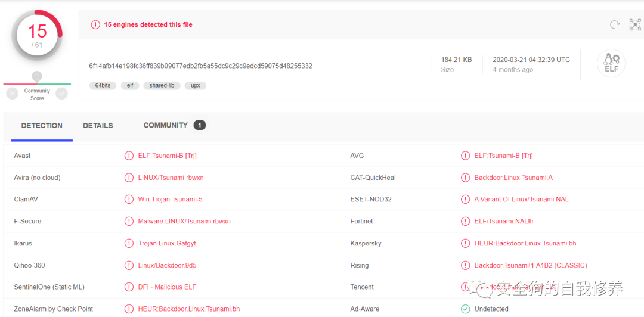
Task: Open the COMMUNITY tab
Action: click(x=166, y=125)
